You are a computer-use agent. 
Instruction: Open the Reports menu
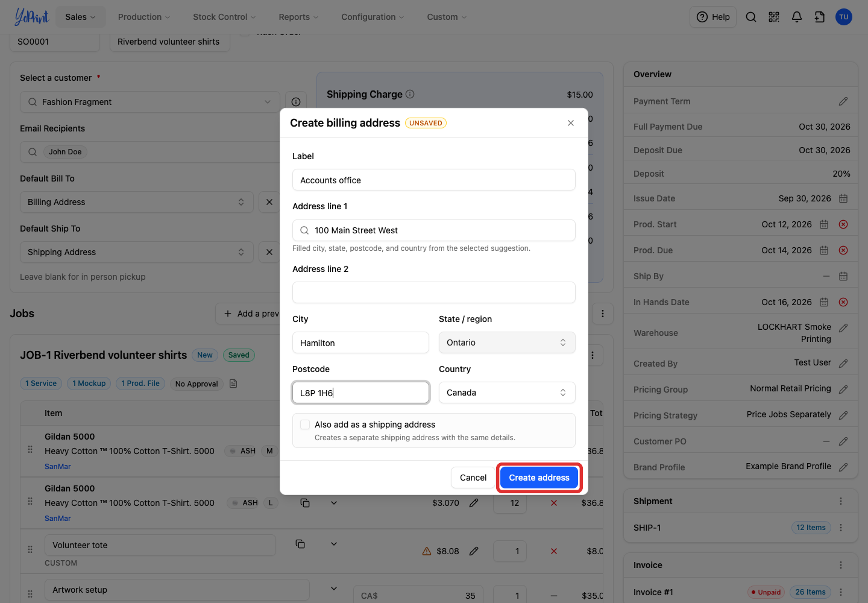[x=298, y=17]
